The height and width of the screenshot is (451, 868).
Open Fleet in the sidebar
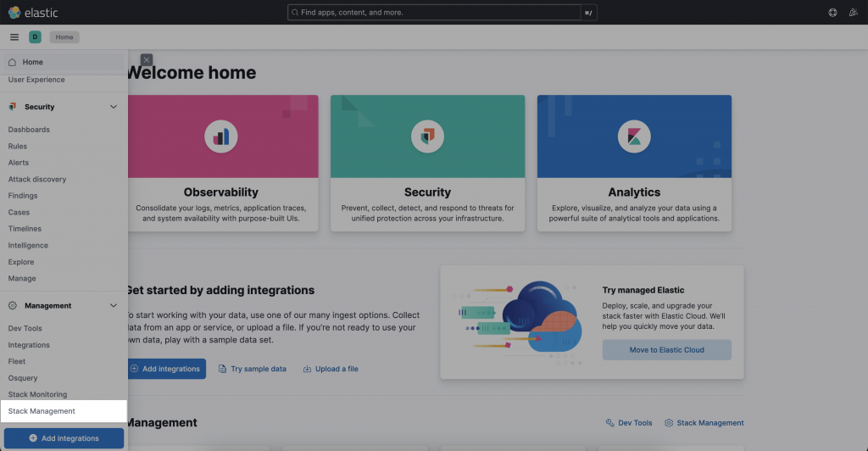pos(17,361)
